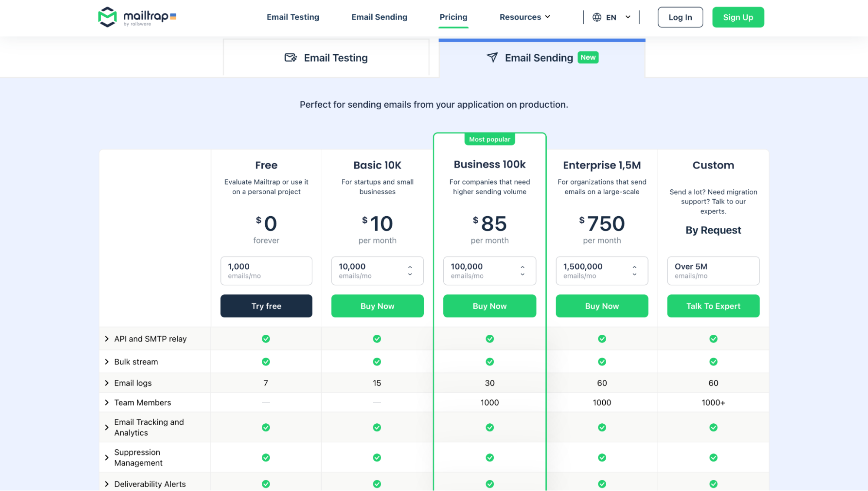Open the 1,500,000 emails/mo volume selector
The width and height of the screenshot is (868, 491).
pyautogui.click(x=602, y=271)
